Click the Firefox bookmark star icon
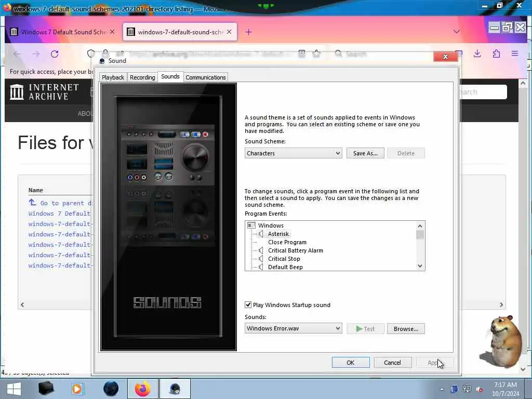The width and height of the screenshot is (532, 399). 316,54
